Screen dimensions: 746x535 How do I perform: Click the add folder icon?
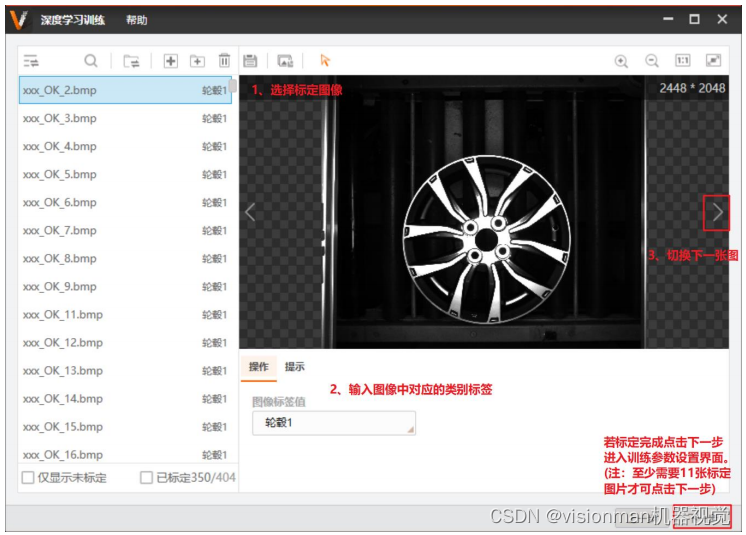pyautogui.click(x=197, y=61)
